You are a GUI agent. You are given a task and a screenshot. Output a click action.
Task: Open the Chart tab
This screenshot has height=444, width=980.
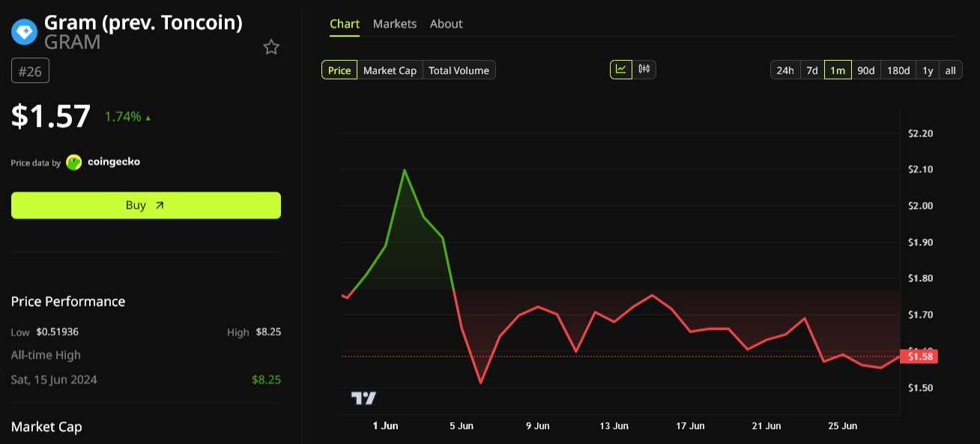click(345, 24)
